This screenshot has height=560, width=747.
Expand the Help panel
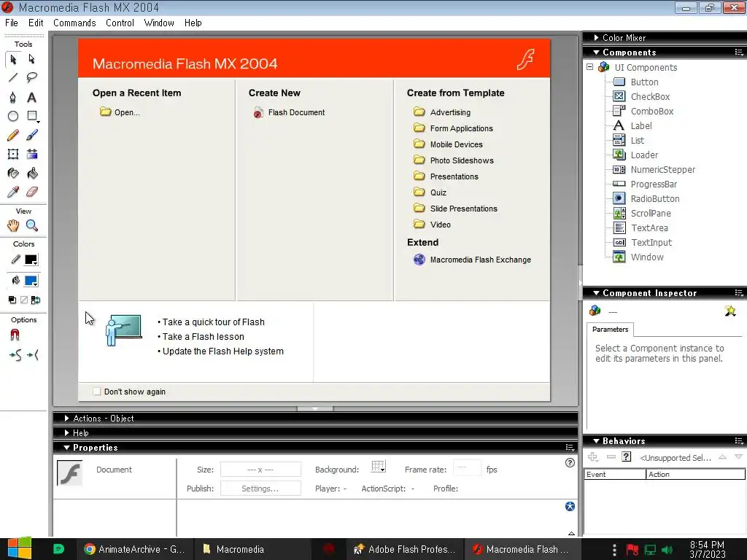(x=66, y=433)
